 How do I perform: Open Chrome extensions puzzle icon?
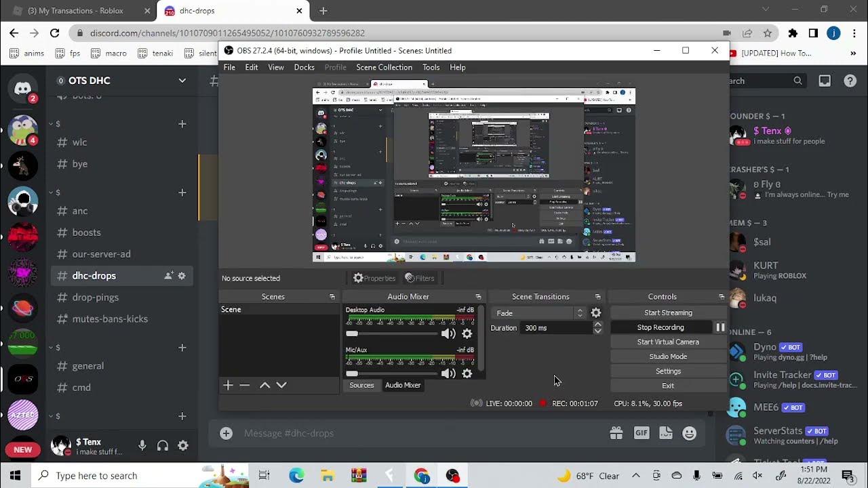[793, 33]
